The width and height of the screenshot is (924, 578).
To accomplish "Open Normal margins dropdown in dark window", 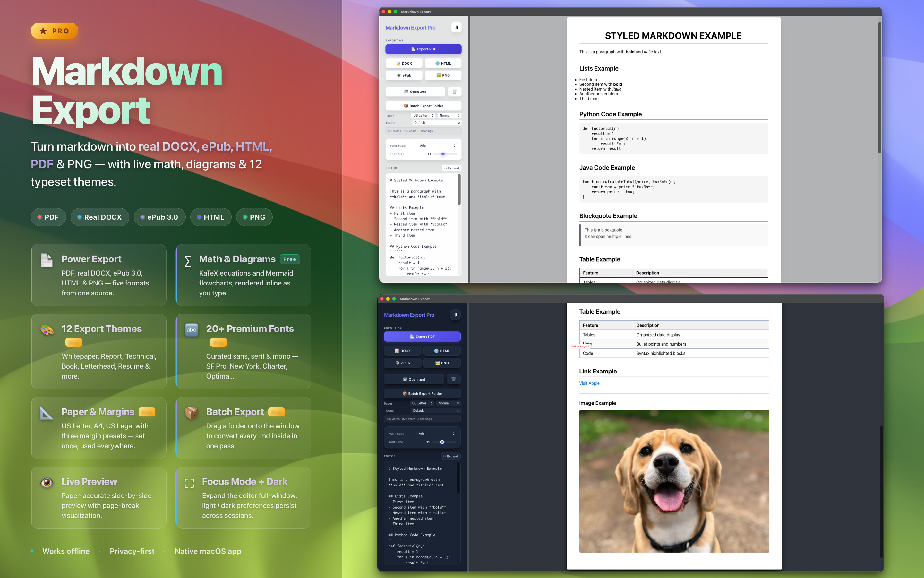I will [449, 403].
